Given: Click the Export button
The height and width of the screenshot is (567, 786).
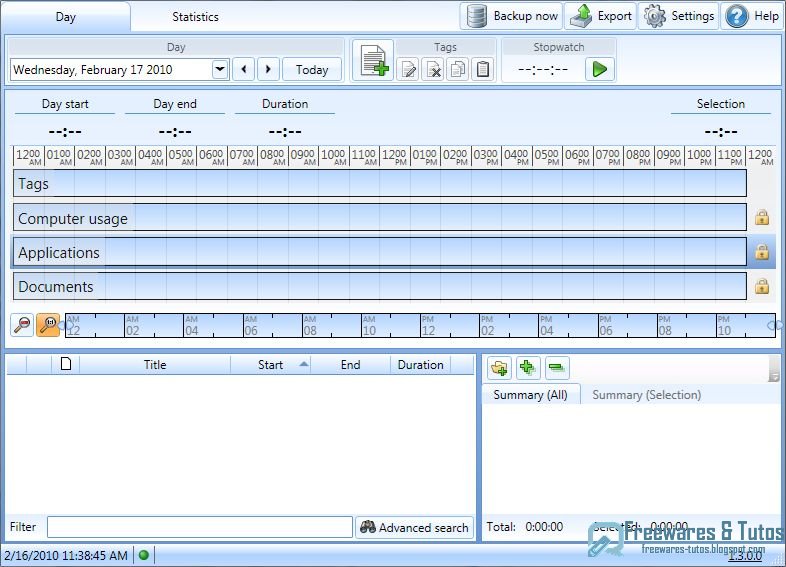Looking at the screenshot, I should (601, 16).
